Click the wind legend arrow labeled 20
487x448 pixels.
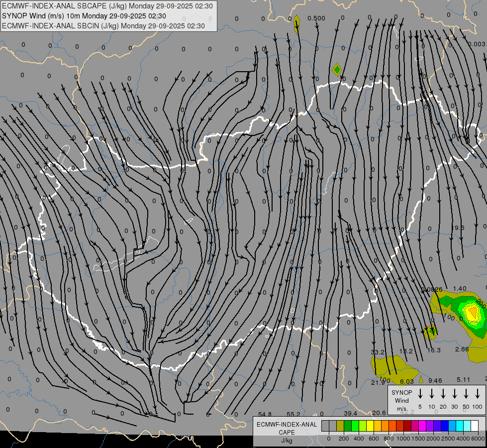click(443, 393)
